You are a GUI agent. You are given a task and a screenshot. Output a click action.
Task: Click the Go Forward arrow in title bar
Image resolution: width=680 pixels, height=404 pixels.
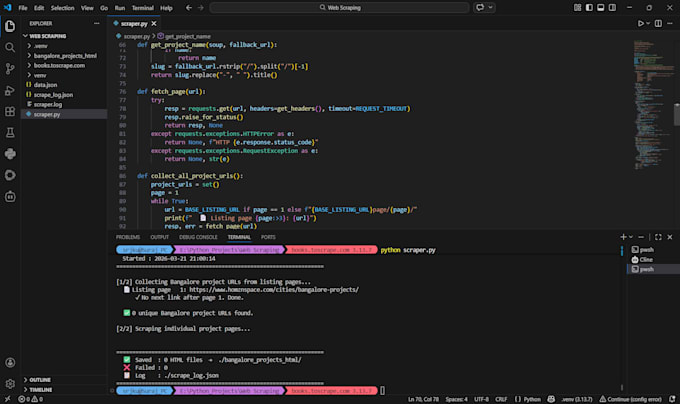click(200, 7)
